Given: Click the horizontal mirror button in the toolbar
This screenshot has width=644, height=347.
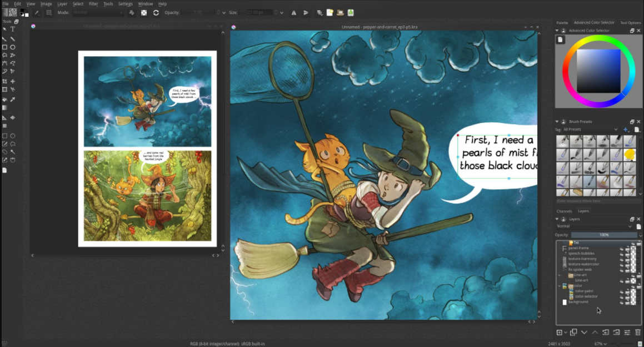Looking at the screenshot, I should 294,12.
